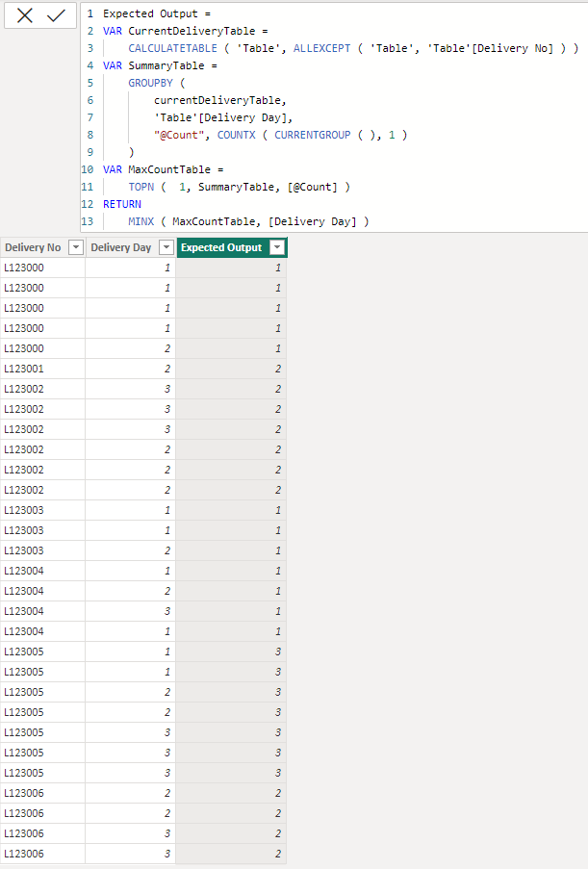Image resolution: width=588 pixels, height=869 pixels.
Task: Click the TOPN function in the formula
Action: click(141, 187)
